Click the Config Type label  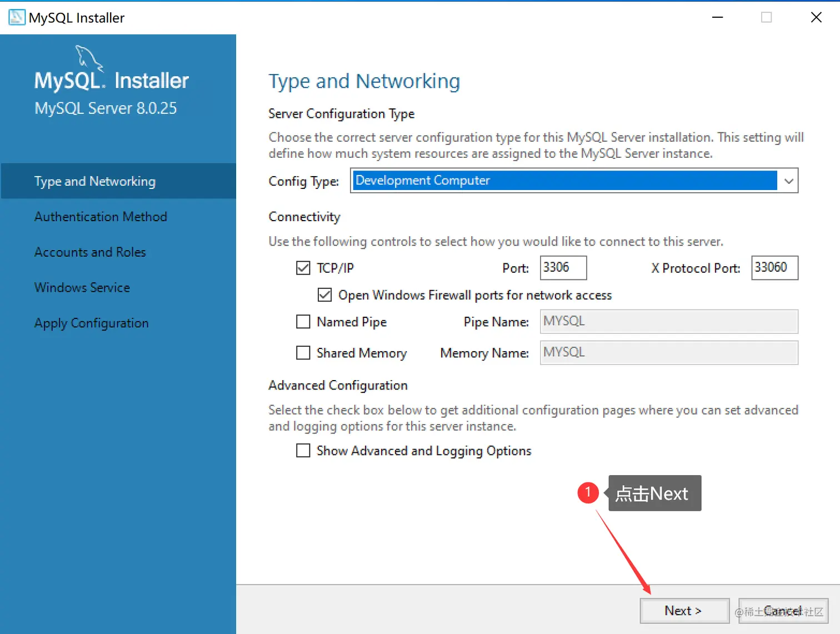304,181
